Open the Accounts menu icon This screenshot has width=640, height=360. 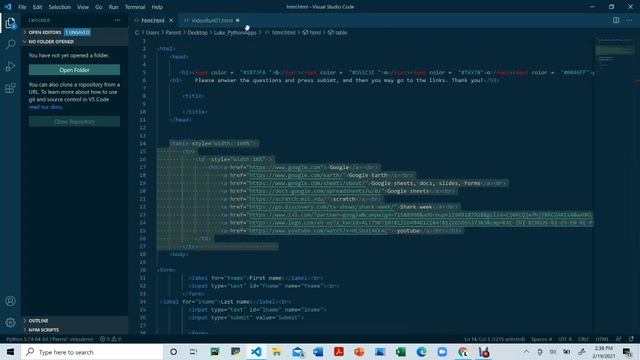[x=10, y=301]
